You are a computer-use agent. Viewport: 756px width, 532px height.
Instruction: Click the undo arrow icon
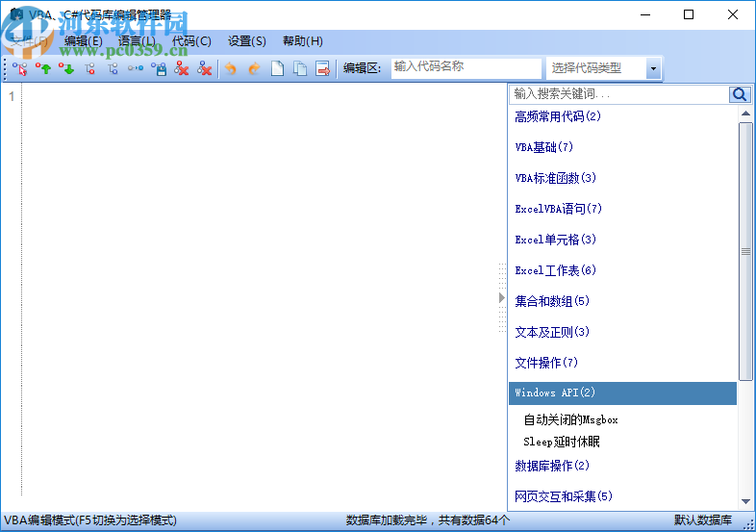pyautogui.click(x=231, y=69)
